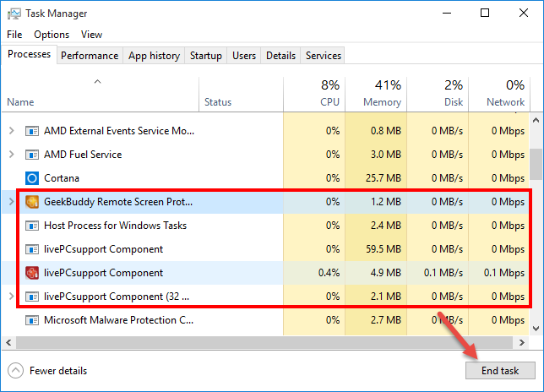Click the GeekBuddy Remote Screen Prot... name text
Screen dimensions: 544x392
(118, 202)
